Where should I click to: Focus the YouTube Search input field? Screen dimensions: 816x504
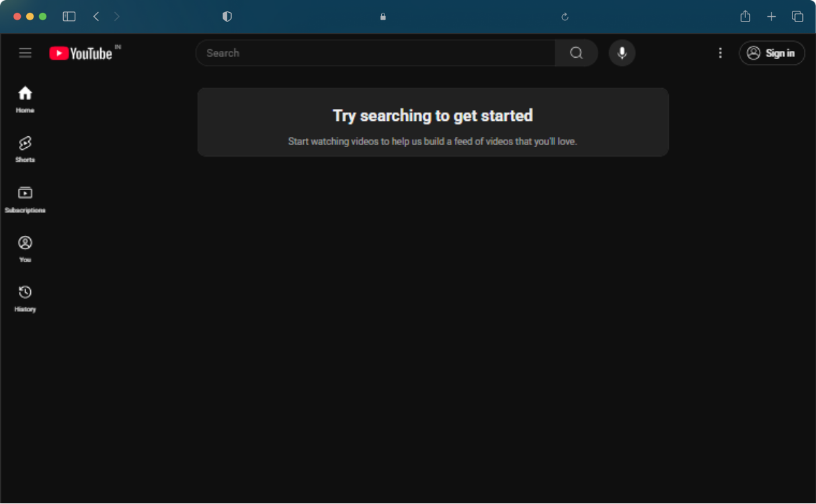pyautogui.click(x=376, y=53)
